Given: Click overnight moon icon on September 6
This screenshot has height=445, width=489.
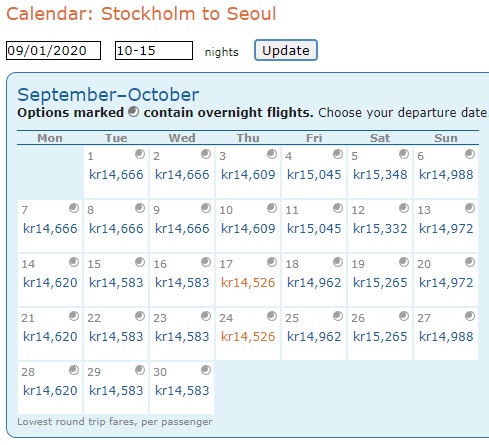Looking at the screenshot, I should click(x=470, y=154).
